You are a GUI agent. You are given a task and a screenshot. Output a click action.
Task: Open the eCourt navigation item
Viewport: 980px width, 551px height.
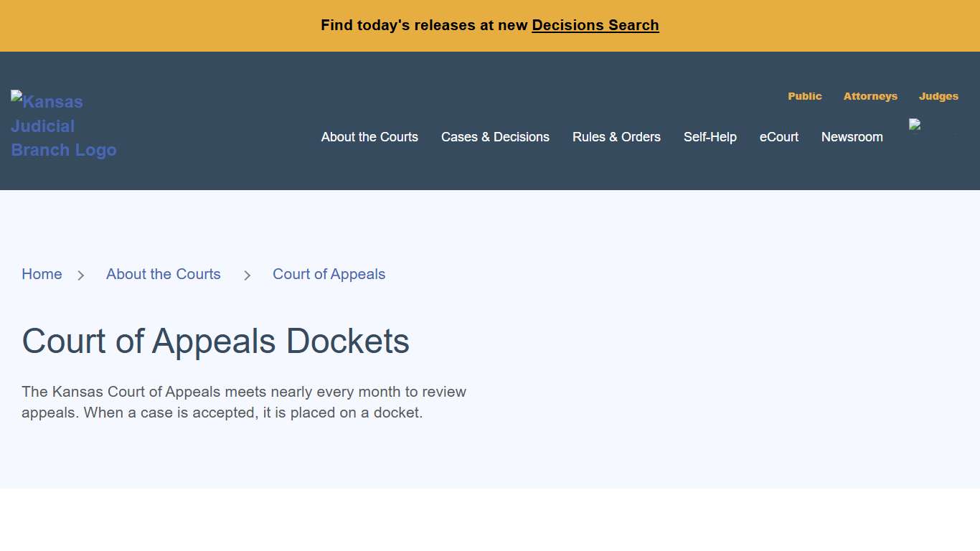coord(778,137)
